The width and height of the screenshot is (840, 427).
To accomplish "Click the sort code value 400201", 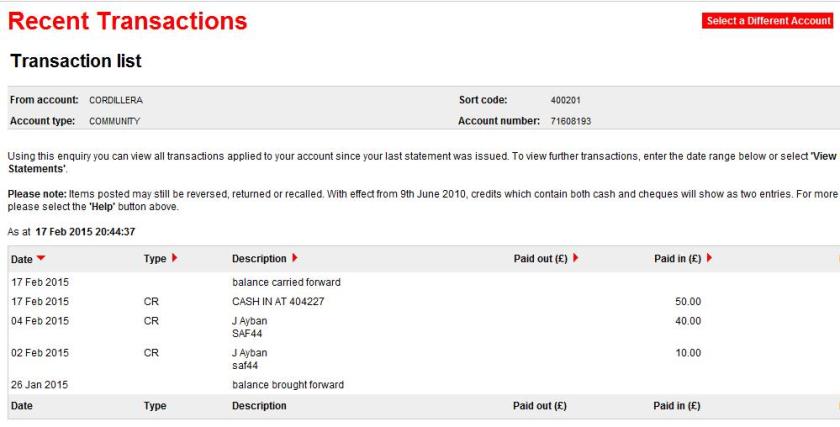I will coord(565,101).
